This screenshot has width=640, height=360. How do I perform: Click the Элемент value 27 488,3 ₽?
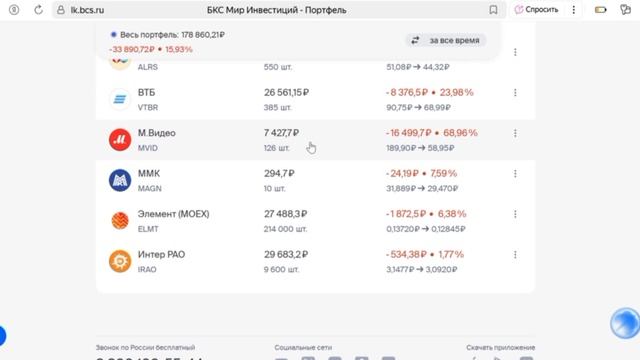coord(285,214)
